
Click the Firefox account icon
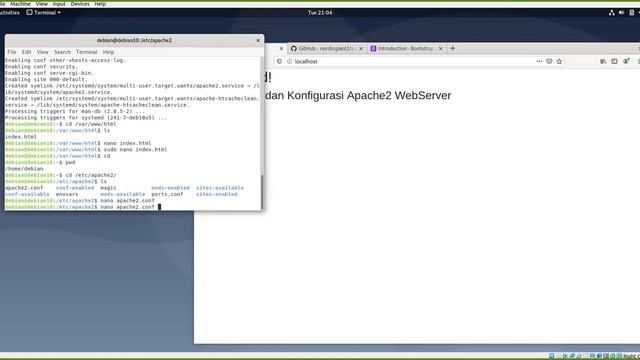pos(626,61)
